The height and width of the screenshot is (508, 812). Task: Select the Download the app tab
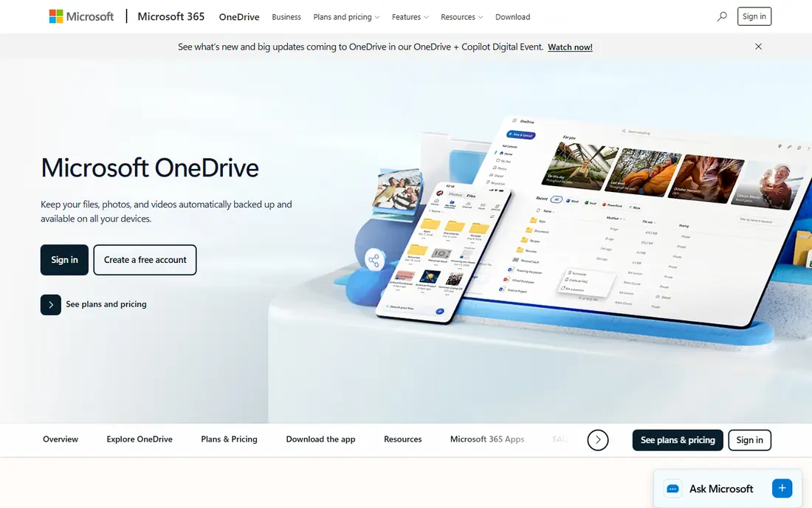(320, 439)
